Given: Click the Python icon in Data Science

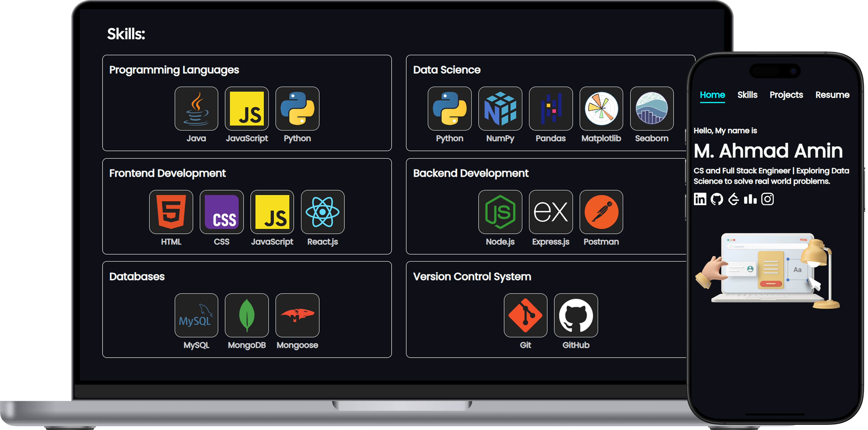Looking at the screenshot, I should click(x=450, y=109).
